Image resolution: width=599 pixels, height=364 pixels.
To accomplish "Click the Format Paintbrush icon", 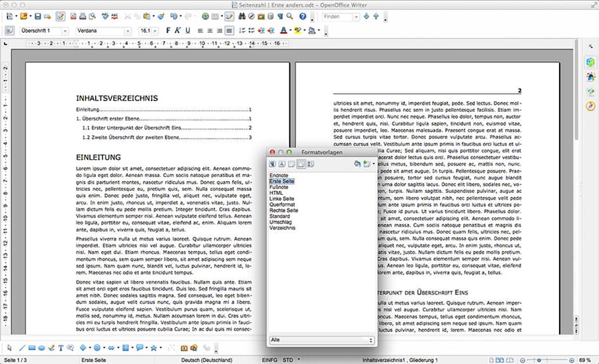I will coord(161,17).
